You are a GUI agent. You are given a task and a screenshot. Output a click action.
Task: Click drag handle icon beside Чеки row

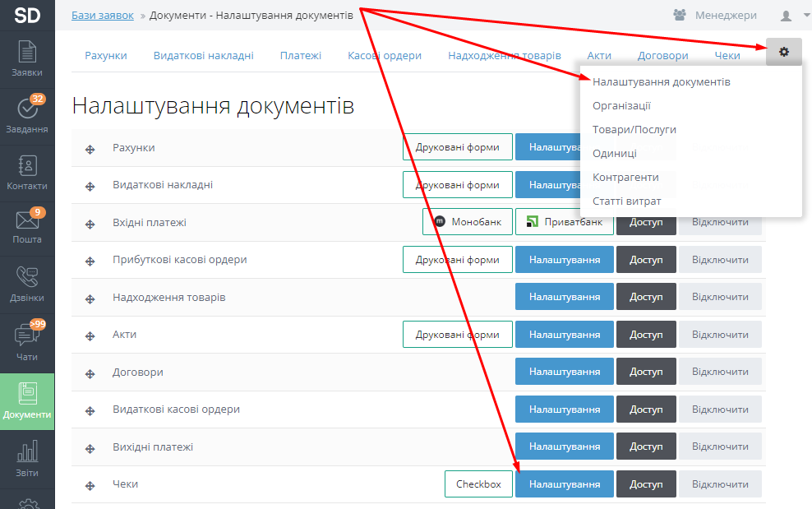pyautogui.click(x=90, y=485)
